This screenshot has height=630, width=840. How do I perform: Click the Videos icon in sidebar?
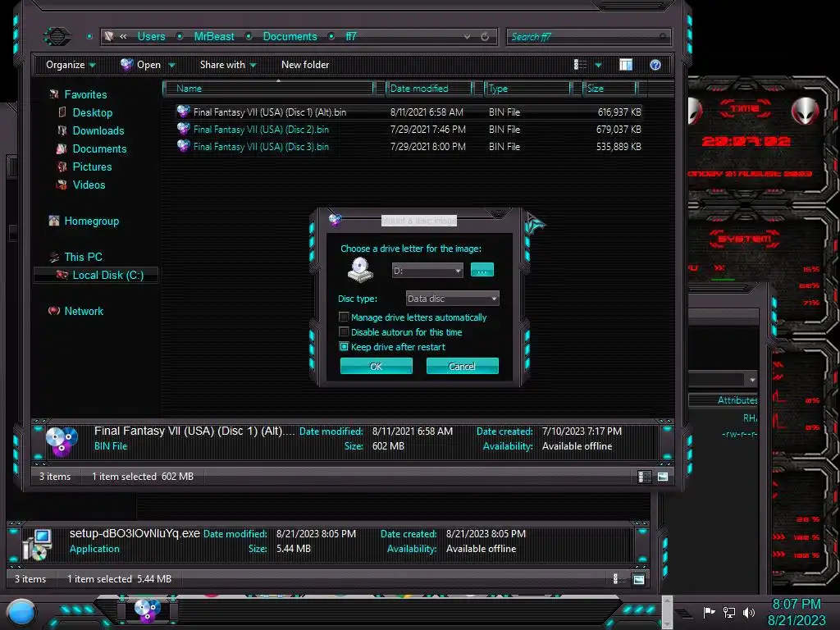[x=62, y=185]
